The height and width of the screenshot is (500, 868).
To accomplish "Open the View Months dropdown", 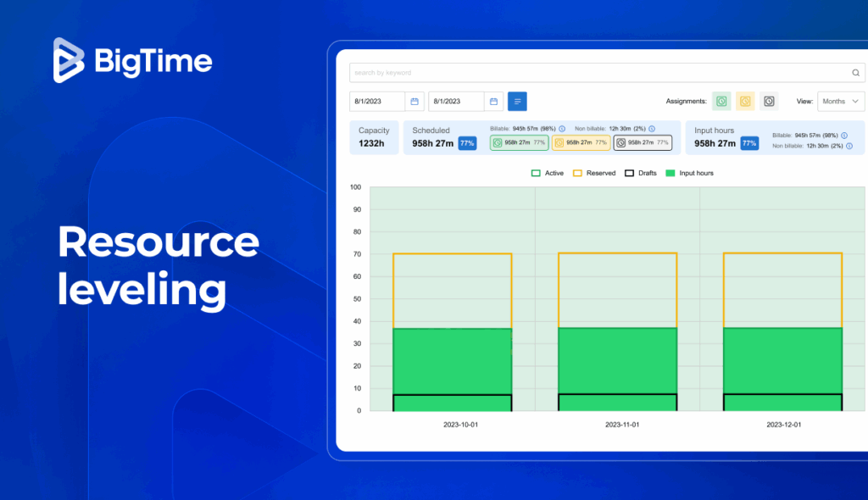I will [840, 102].
